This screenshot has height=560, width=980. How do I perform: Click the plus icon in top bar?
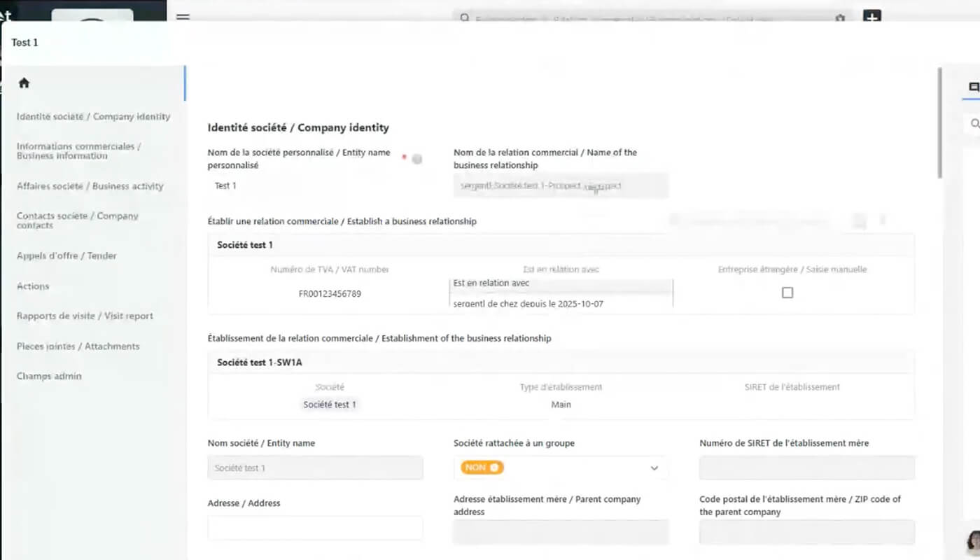871,17
